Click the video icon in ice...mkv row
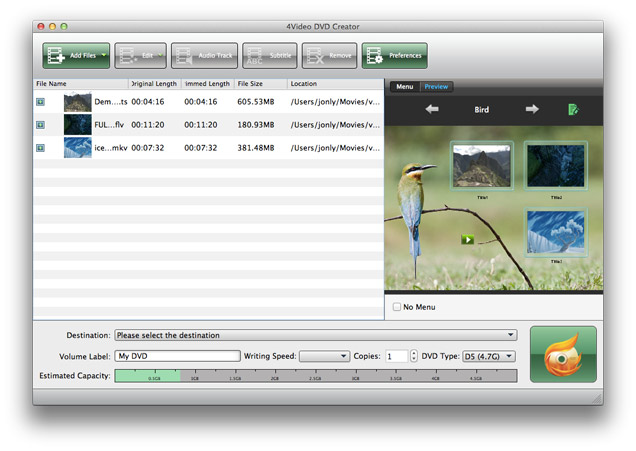636x451 pixels. [x=40, y=148]
